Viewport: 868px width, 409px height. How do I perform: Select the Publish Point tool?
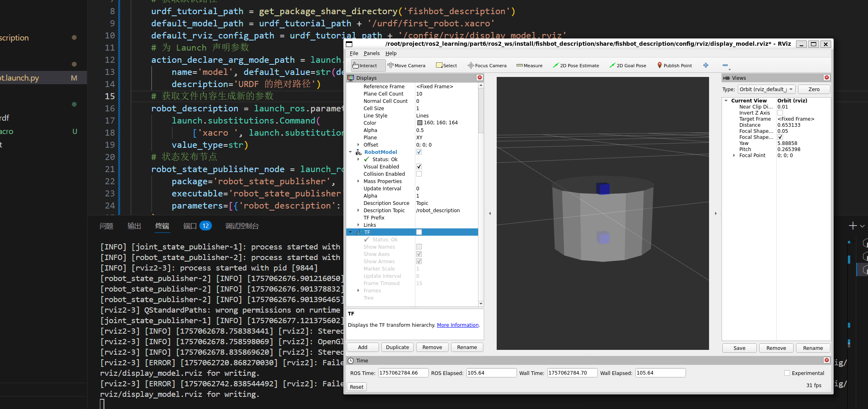pos(674,66)
